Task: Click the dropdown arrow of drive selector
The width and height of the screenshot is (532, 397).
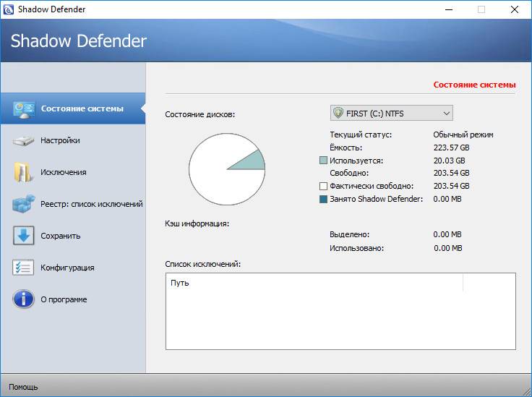Action: pyautogui.click(x=447, y=114)
